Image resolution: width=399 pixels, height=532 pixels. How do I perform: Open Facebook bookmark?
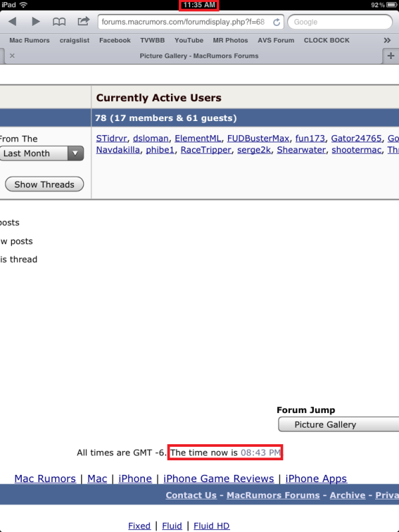(x=114, y=41)
